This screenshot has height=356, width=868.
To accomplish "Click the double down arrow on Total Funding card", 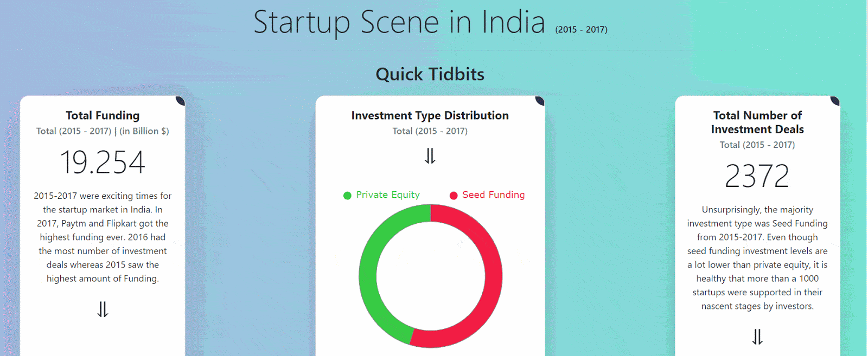I will 102,310.
